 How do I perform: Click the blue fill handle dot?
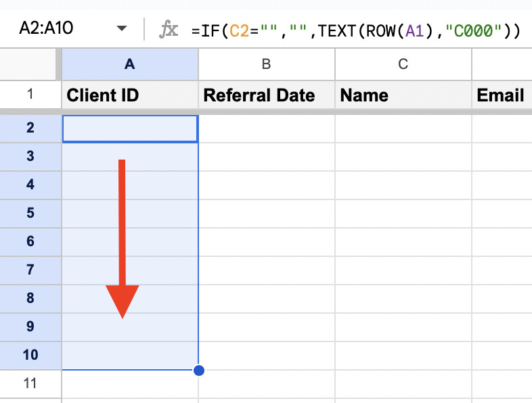[199, 371]
